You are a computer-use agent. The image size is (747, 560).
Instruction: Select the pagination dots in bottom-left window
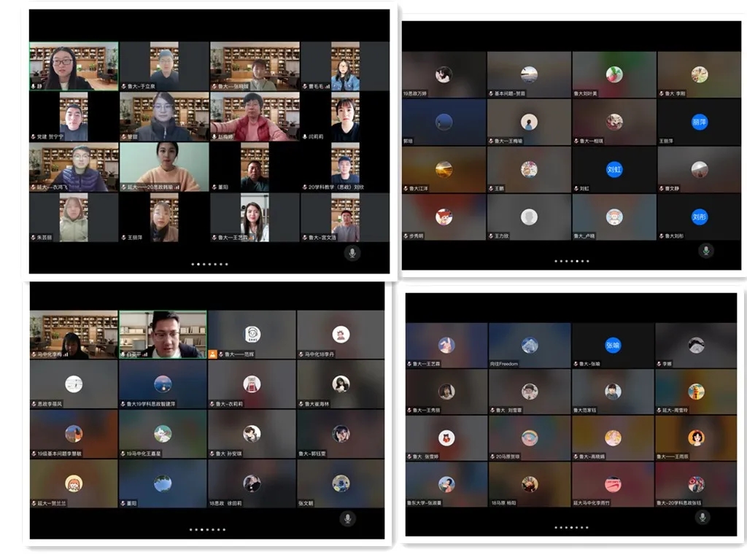click(208, 529)
